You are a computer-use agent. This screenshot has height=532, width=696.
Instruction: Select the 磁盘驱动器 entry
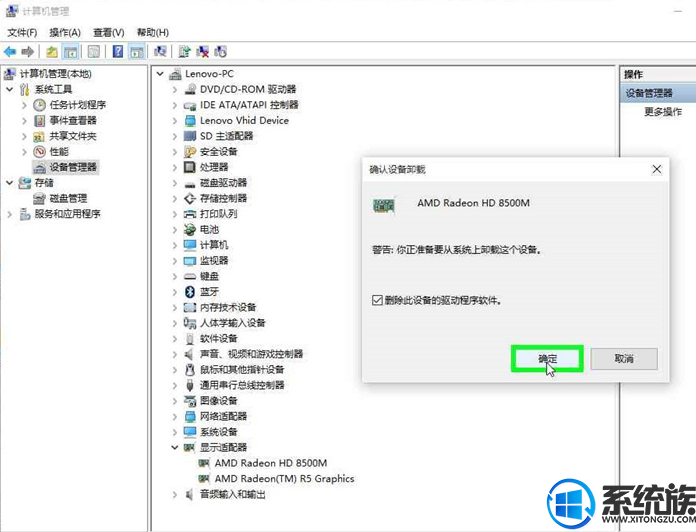click(223, 183)
